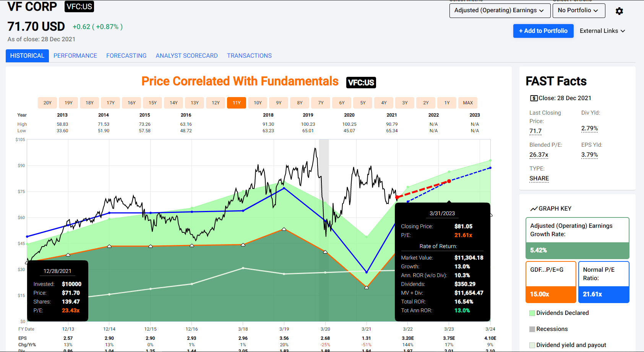Select the 10Y time range button
Viewport: 644px width, 352px height.
[258, 103]
